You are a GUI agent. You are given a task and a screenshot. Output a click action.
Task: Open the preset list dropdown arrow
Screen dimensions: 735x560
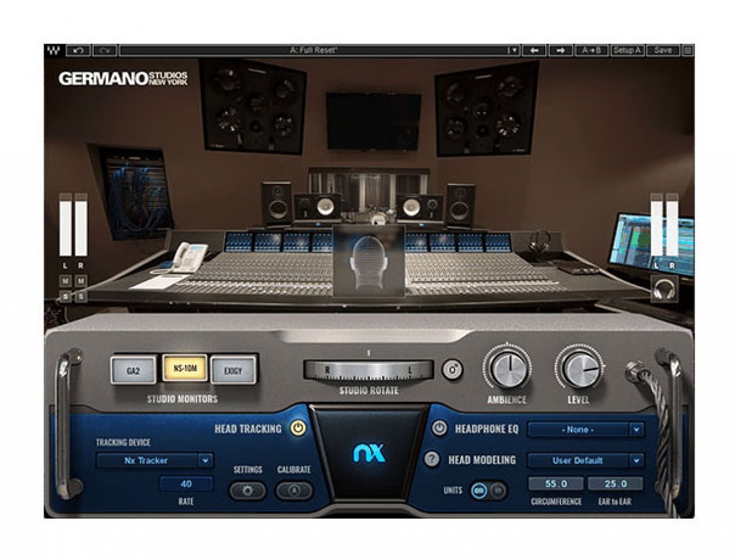point(514,50)
